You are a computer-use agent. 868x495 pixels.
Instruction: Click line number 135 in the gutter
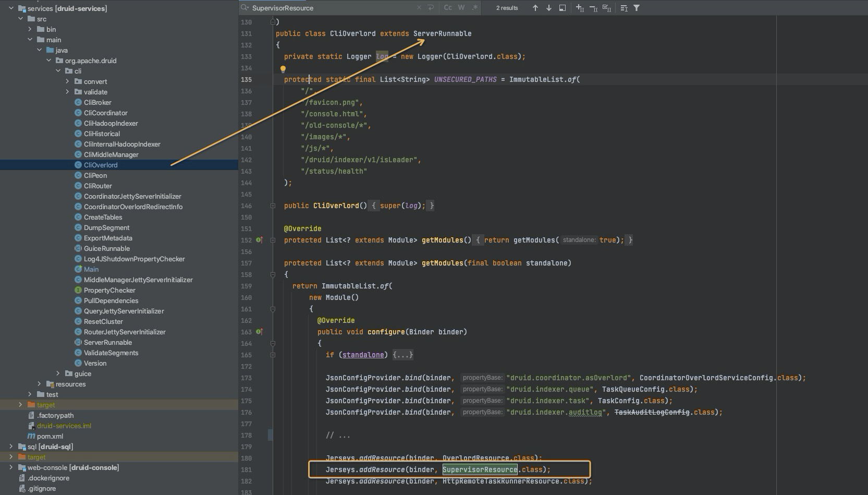pyautogui.click(x=246, y=79)
